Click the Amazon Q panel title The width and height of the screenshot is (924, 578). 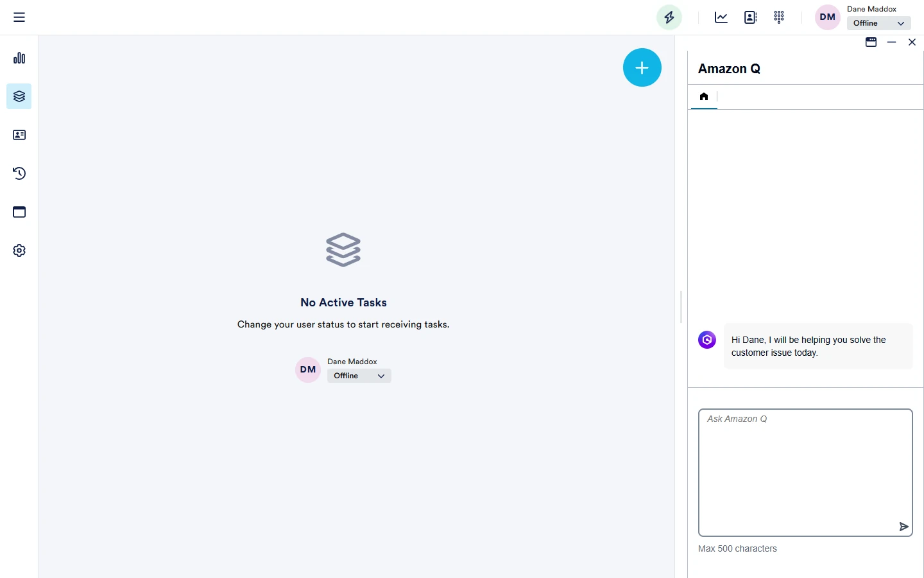729,69
